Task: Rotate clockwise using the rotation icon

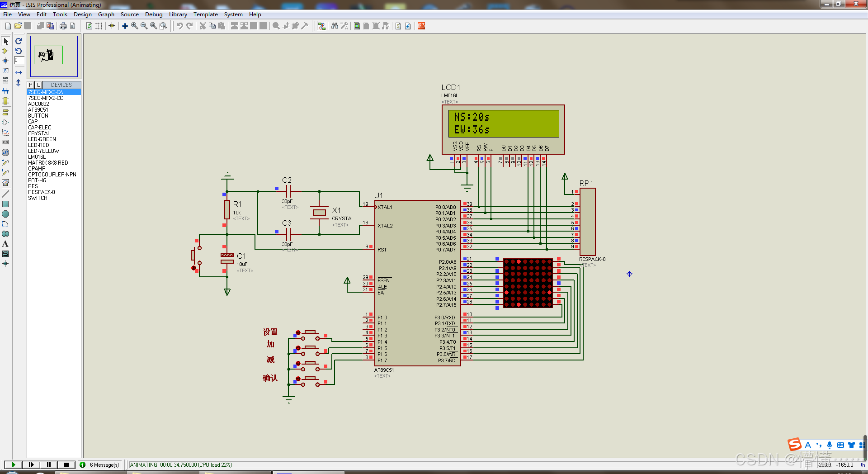Action: tap(19, 41)
